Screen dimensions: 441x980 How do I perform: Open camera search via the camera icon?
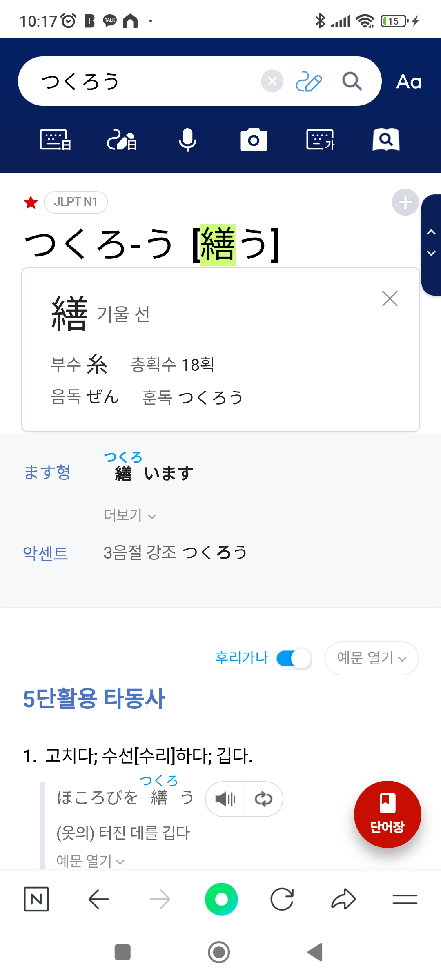[x=254, y=140]
